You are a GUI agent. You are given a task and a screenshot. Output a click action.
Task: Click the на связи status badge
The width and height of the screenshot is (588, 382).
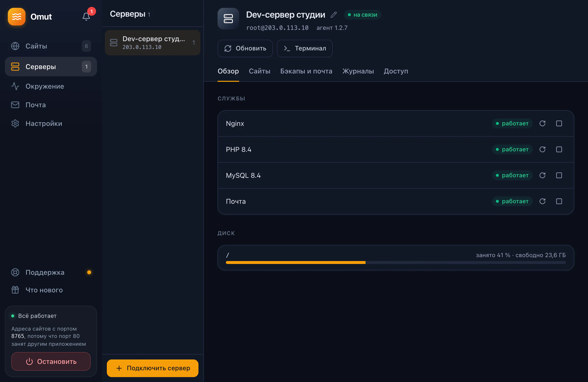(x=362, y=15)
